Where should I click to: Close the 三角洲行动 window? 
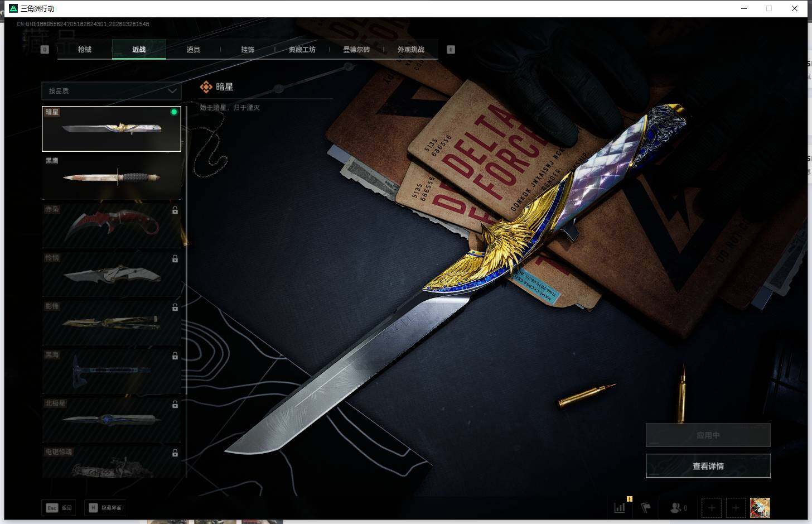coord(795,8)
